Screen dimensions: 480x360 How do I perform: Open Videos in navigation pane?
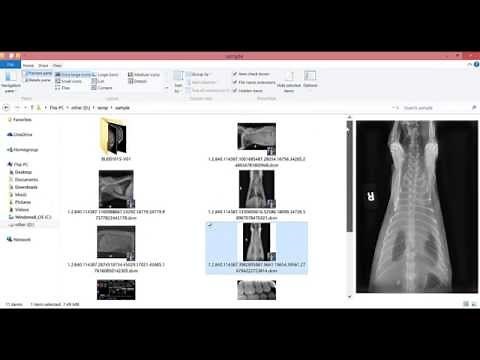tap(19, 210)
